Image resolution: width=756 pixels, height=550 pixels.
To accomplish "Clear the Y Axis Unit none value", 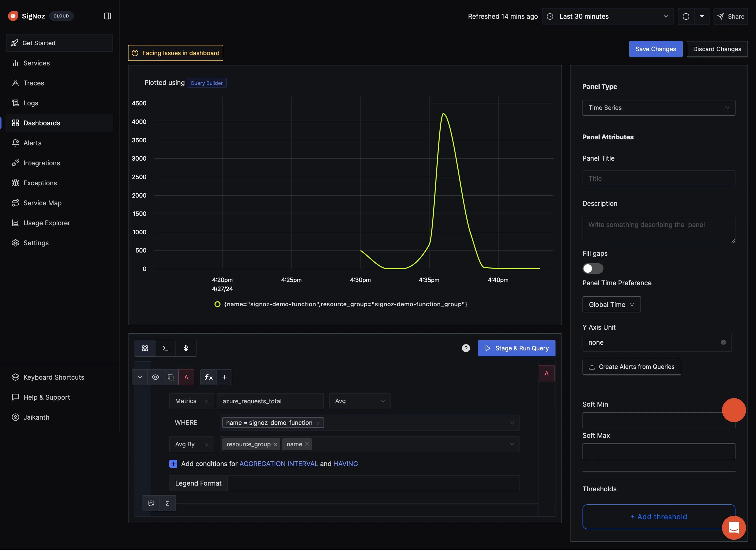I will [723, 342].
